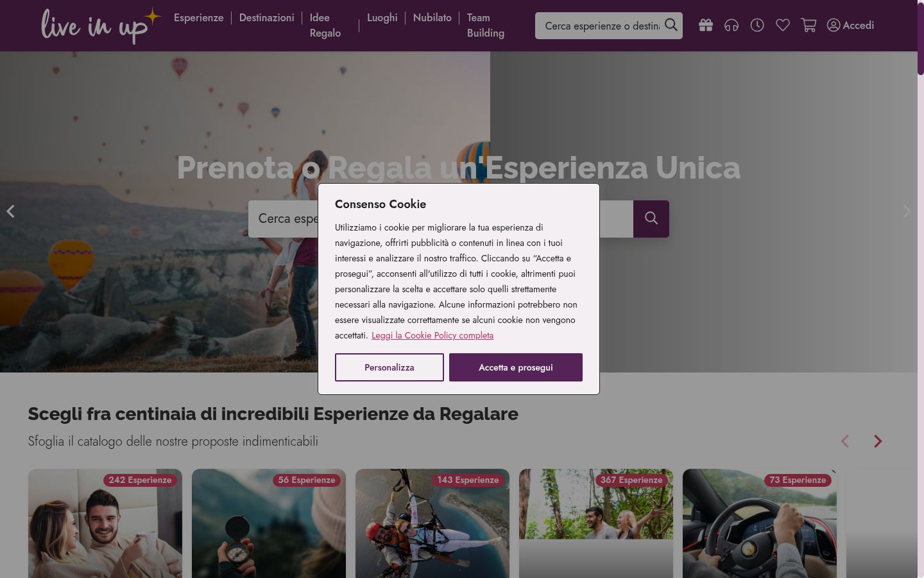
Task: Focus the hero Cerca esperienze search field
Action: [441, 219]
